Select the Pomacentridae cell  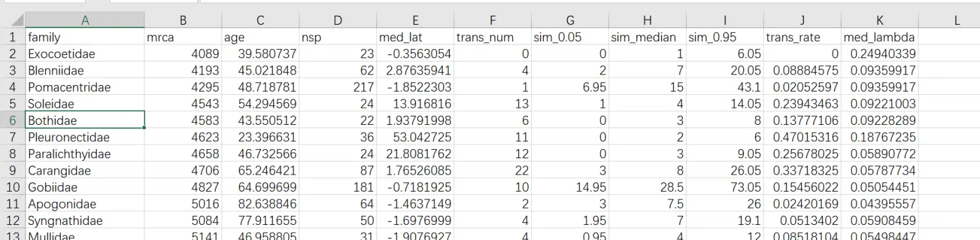pyautogui.click(x=85, y=87)
